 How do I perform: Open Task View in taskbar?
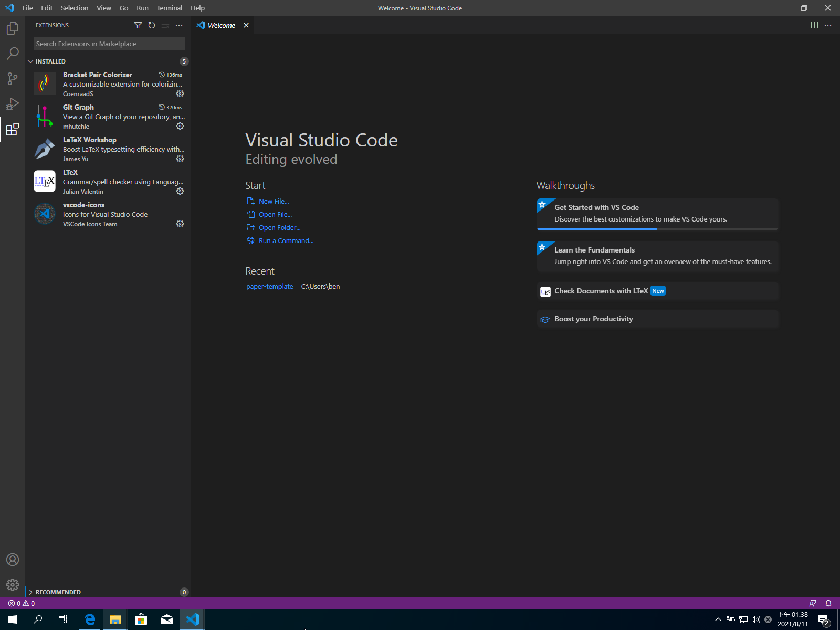tap(63, 619)
